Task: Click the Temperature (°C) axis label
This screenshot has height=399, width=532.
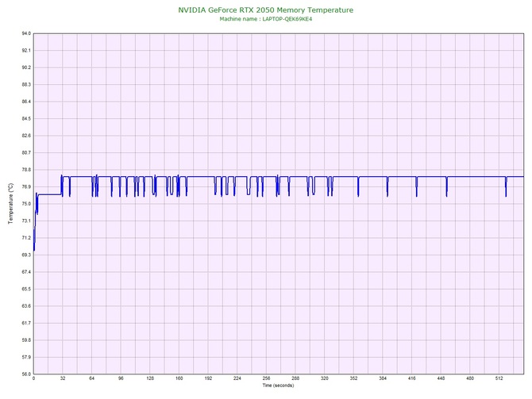Action: coord(11,203)
